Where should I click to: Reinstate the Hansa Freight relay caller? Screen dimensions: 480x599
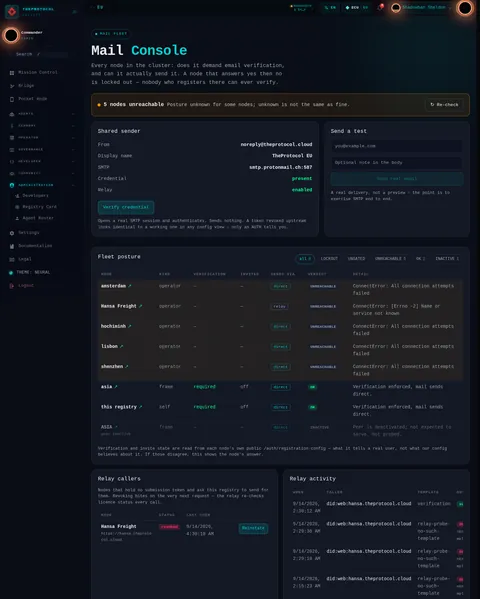point(253,528)
